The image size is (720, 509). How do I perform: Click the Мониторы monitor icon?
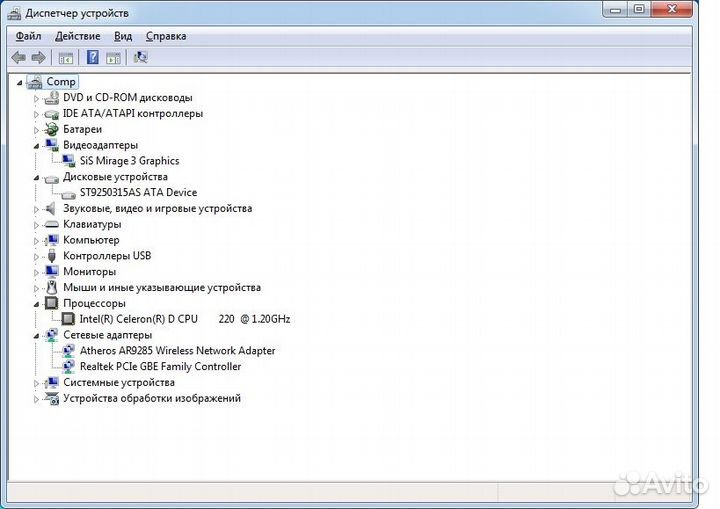coord(51,272)
